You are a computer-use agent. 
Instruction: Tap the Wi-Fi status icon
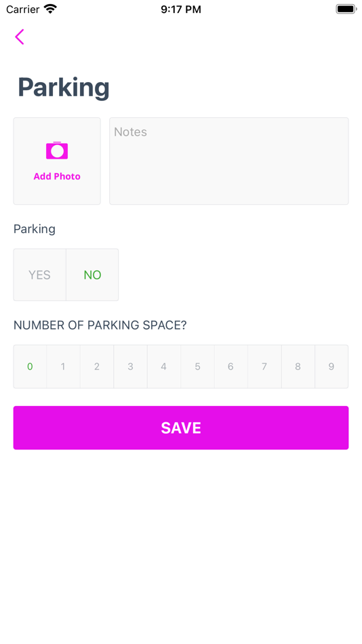(x=50, y=9)
